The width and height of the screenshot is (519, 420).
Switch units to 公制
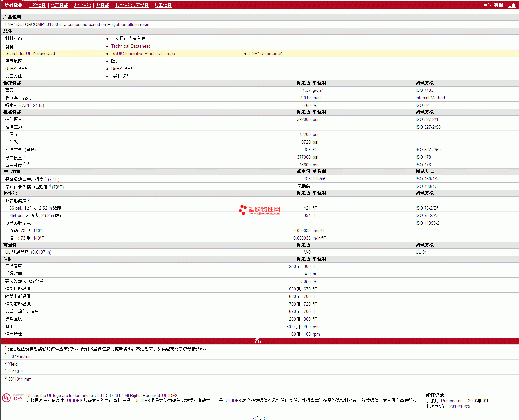pos(512,5)
